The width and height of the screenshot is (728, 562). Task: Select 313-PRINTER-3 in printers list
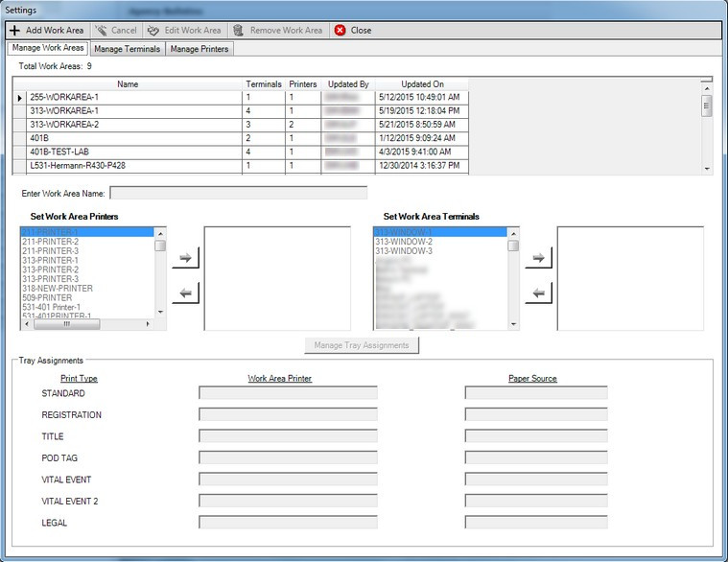point(87,279)
